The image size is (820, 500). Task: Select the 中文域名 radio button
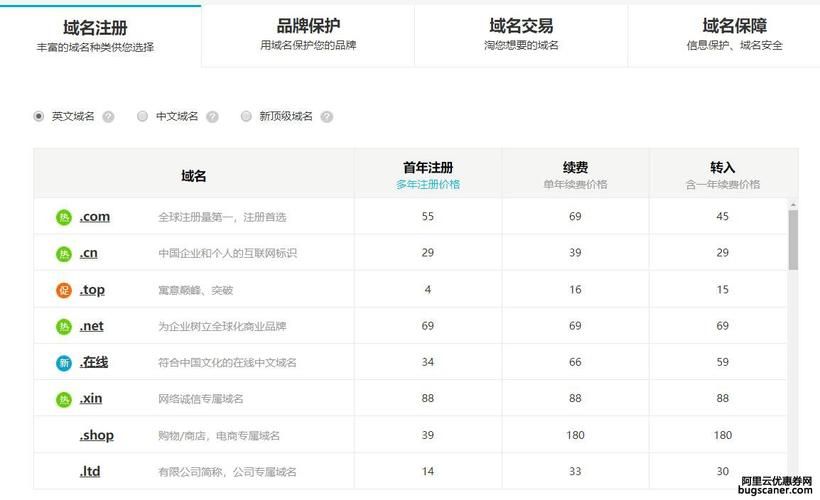tap(142, 116)
